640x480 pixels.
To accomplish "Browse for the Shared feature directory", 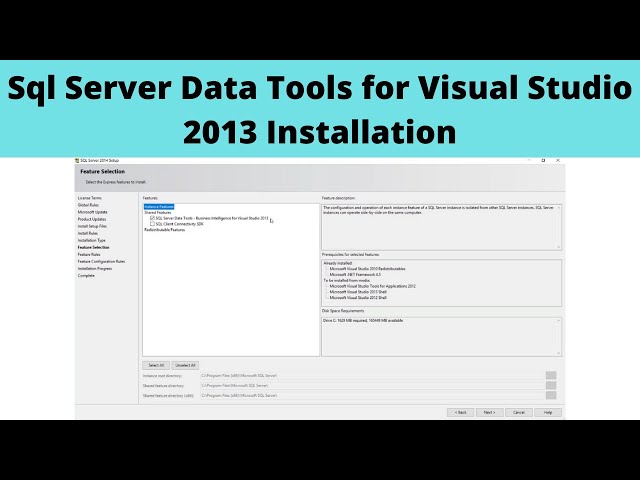I will [551, 385].
